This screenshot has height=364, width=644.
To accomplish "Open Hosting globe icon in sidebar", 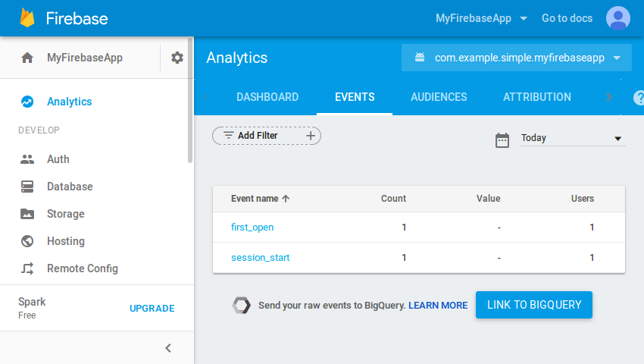I will click(27, 241).
